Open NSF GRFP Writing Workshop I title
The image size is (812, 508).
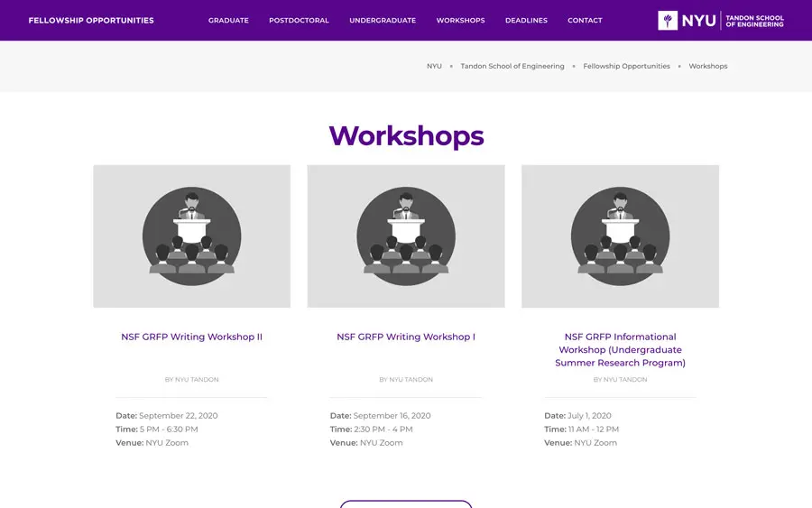(406, 337)
